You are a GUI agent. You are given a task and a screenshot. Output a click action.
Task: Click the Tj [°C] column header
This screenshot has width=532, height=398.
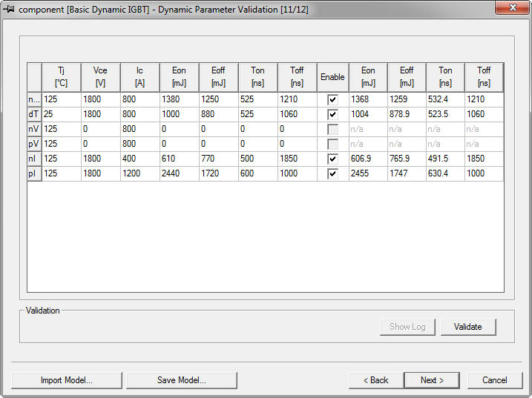(x=61, y=77)
